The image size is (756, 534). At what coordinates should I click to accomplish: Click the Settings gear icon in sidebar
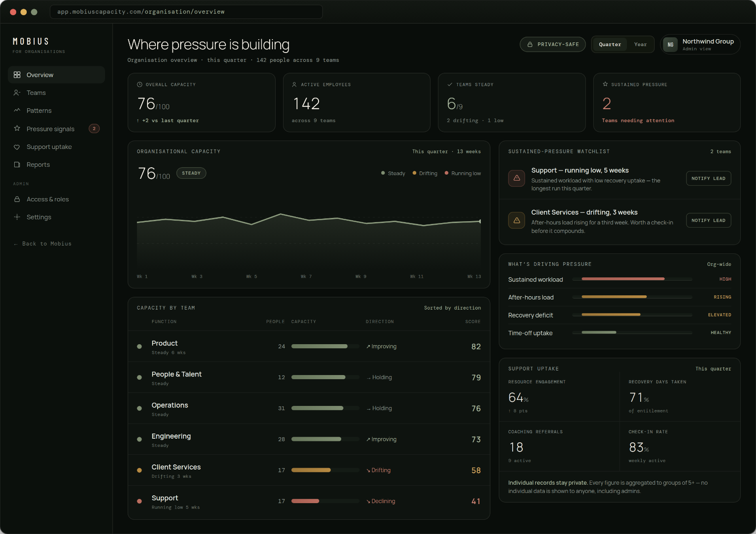point(17,217)
